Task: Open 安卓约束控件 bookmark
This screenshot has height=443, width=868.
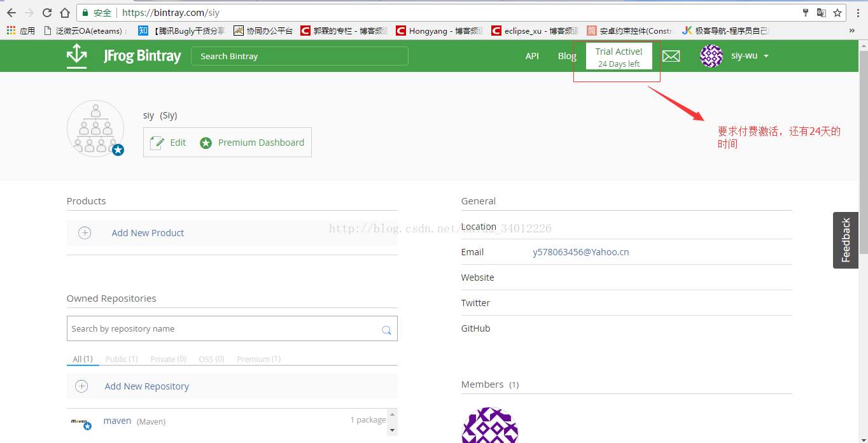Action: tap(629, 31)
